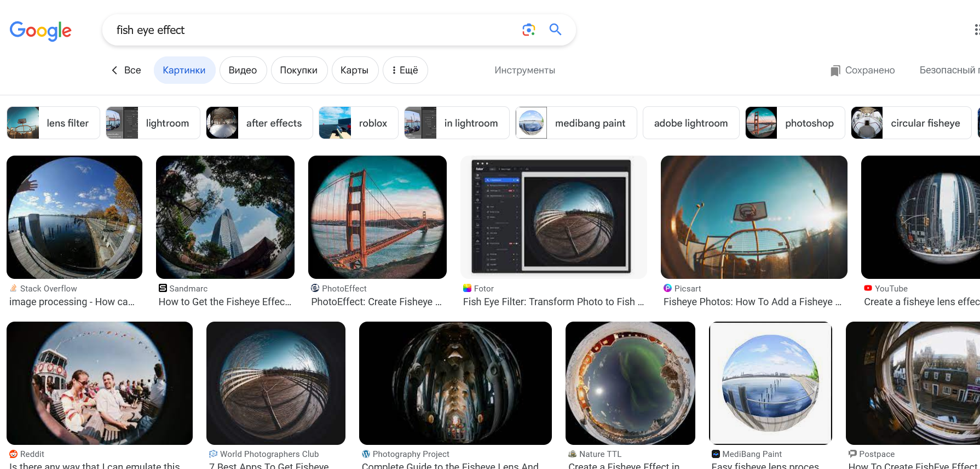Switch to the Покупки tab
Image resolution: width=980 pixels, height=469 pixels.
pyautogui.click(x=298, y=70)
